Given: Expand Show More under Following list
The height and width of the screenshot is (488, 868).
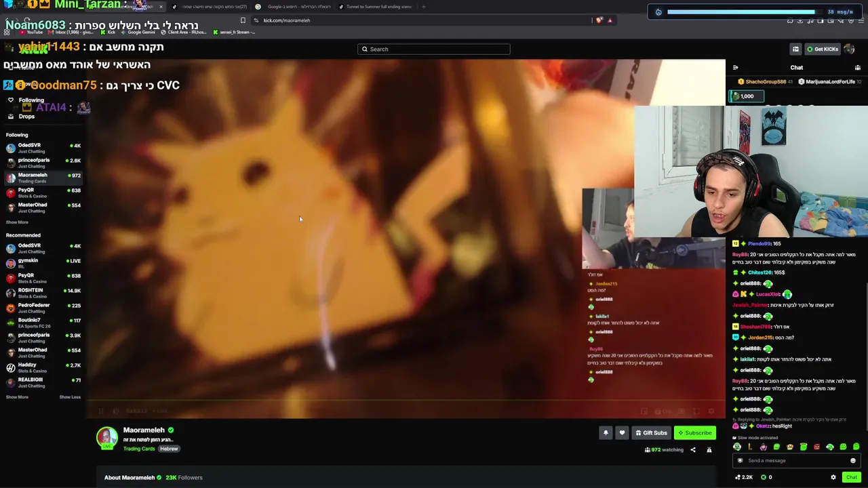Looking at the screenshot, I should (17, 222).
